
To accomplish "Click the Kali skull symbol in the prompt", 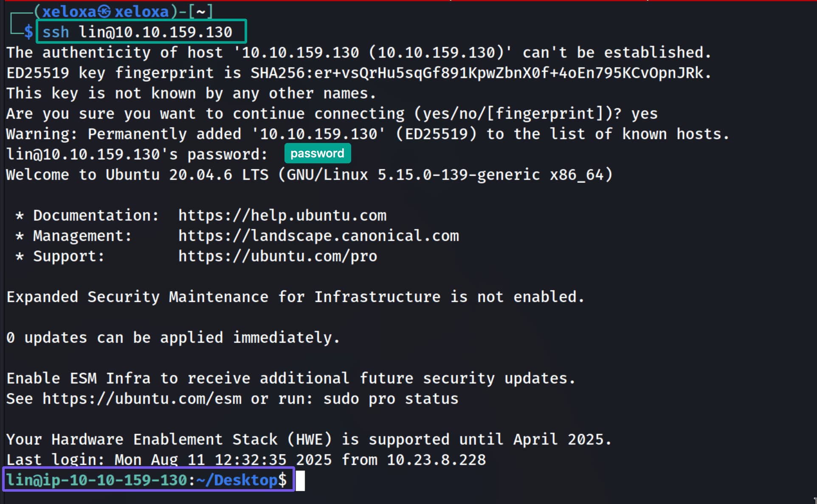I will [x=104, y=11].
